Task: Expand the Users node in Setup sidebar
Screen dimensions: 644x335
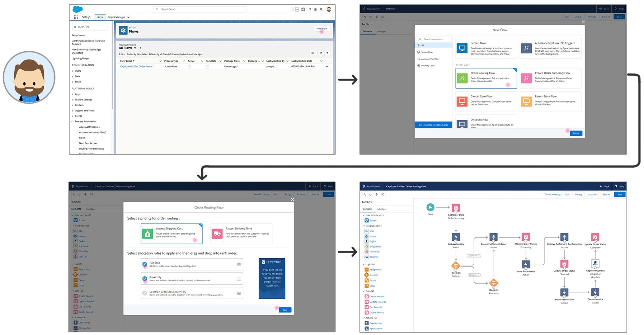Action: [72, 71]
